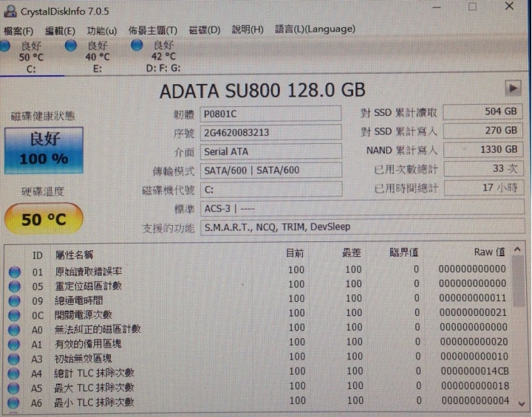Screen dimensions: 532x417
Task: Click the 屬性名稱 column header
Action: click(74, 255)
